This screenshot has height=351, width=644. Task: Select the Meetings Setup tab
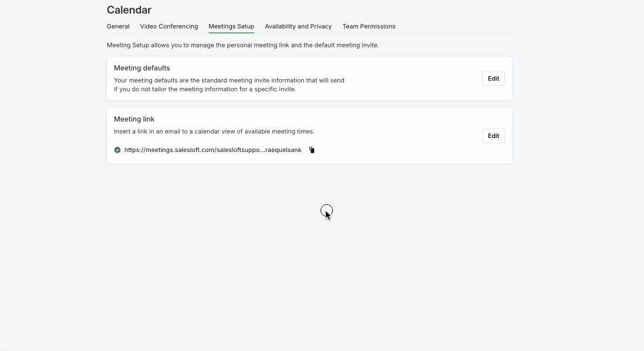coord(231,26)
